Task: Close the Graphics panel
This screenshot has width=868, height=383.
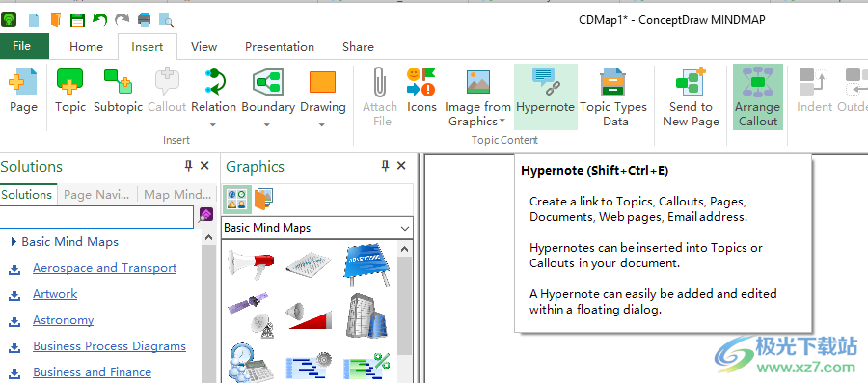Action: coord(402,166)
